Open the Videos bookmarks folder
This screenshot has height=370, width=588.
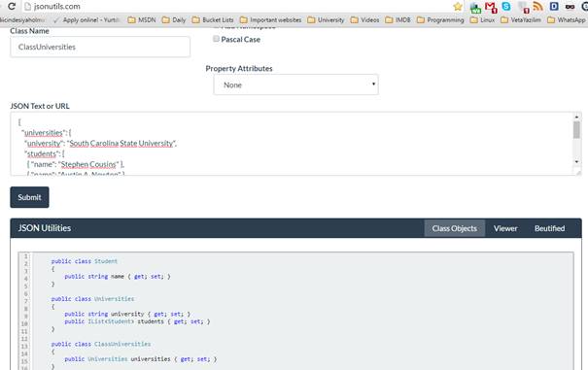[364, 19]
